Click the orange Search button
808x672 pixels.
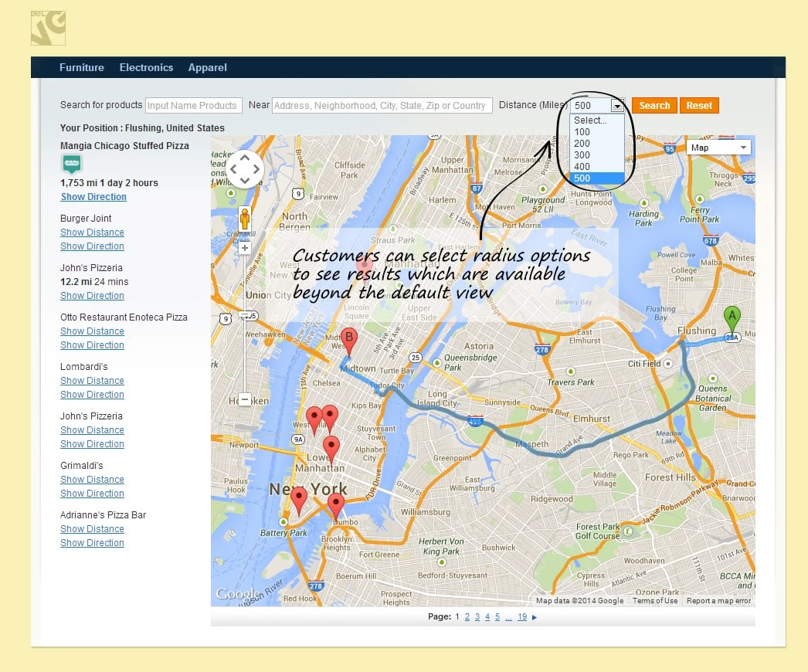coord(654,106)
